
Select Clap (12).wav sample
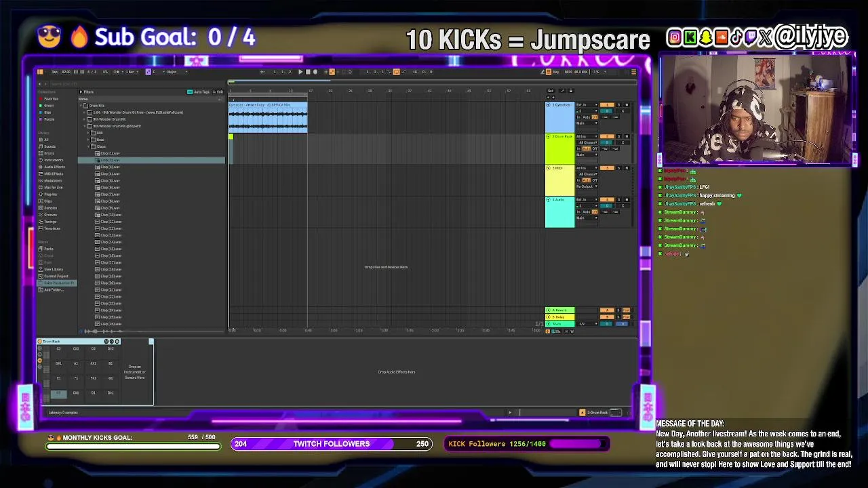[x=111, y=228]
